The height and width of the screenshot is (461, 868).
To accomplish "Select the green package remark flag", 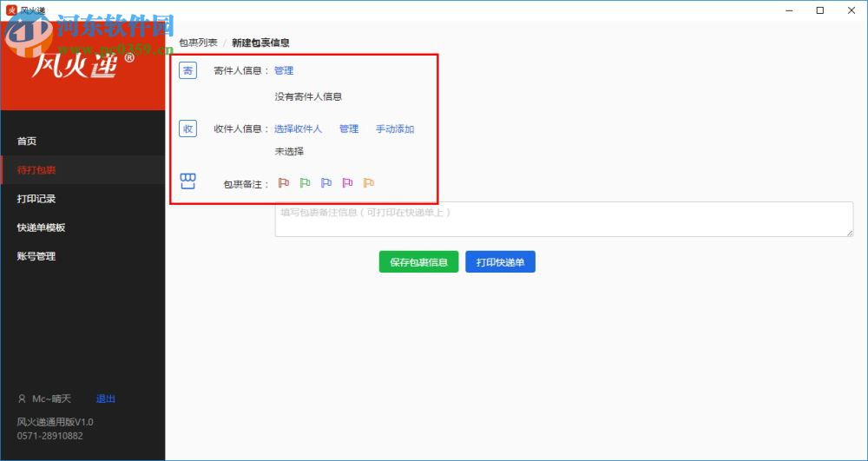I will coord(305,182).
